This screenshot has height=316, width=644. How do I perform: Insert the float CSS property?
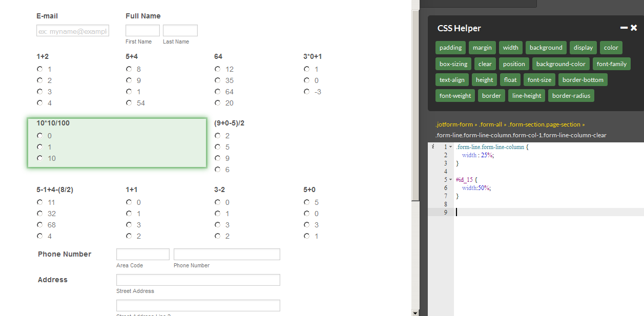coord(510,80)
